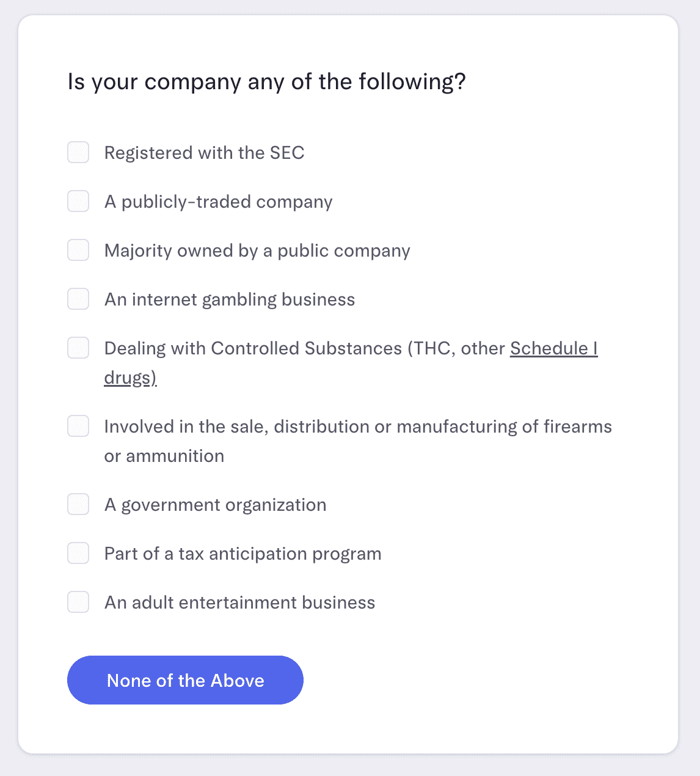Click the 'Majority owned by a public company' text
700x776 pixels.
point(257,251)
